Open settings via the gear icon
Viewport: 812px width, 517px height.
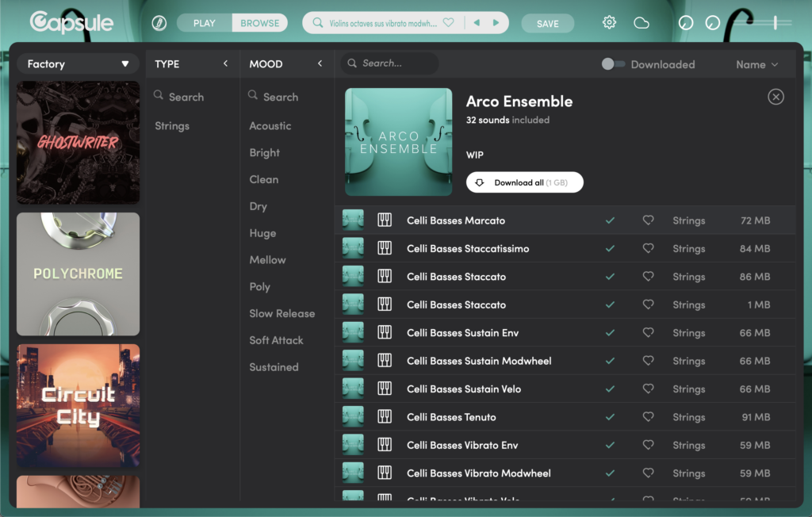[609, 23]
